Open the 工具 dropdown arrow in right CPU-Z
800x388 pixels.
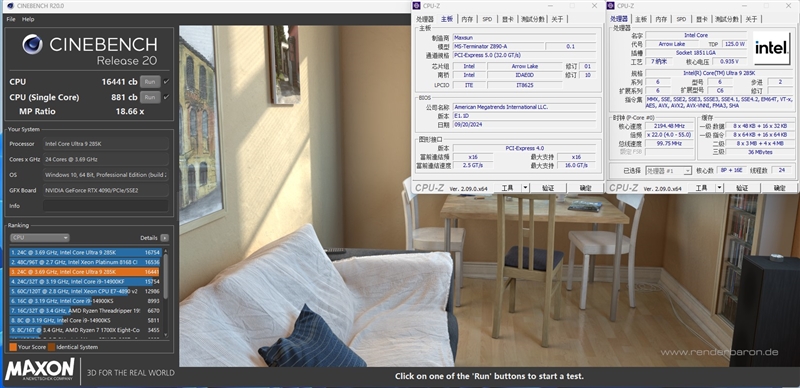point(719,188)
